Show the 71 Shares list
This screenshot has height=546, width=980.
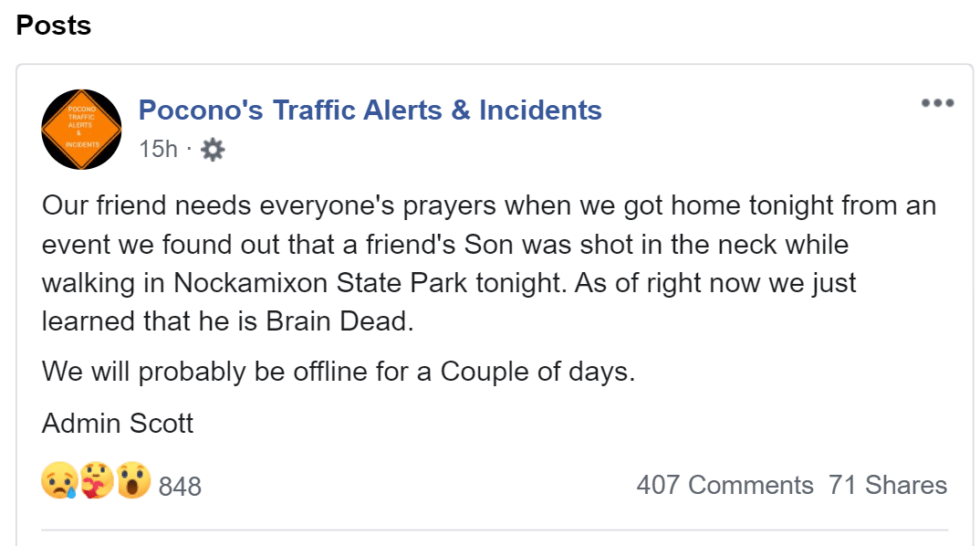coord(888,485)
